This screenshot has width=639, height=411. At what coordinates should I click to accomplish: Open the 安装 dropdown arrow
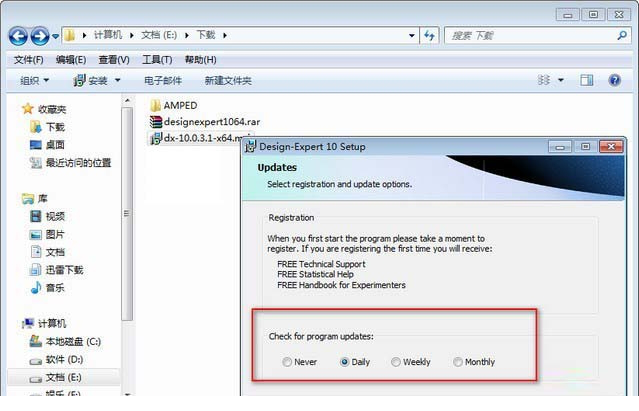[x=117, y=80]
